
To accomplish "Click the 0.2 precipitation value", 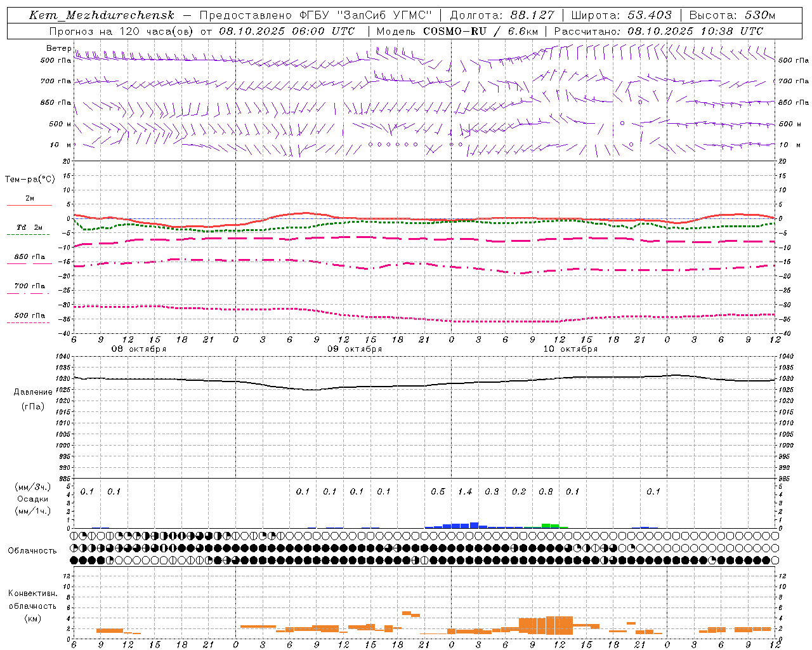I will click(x=519, y=492).
